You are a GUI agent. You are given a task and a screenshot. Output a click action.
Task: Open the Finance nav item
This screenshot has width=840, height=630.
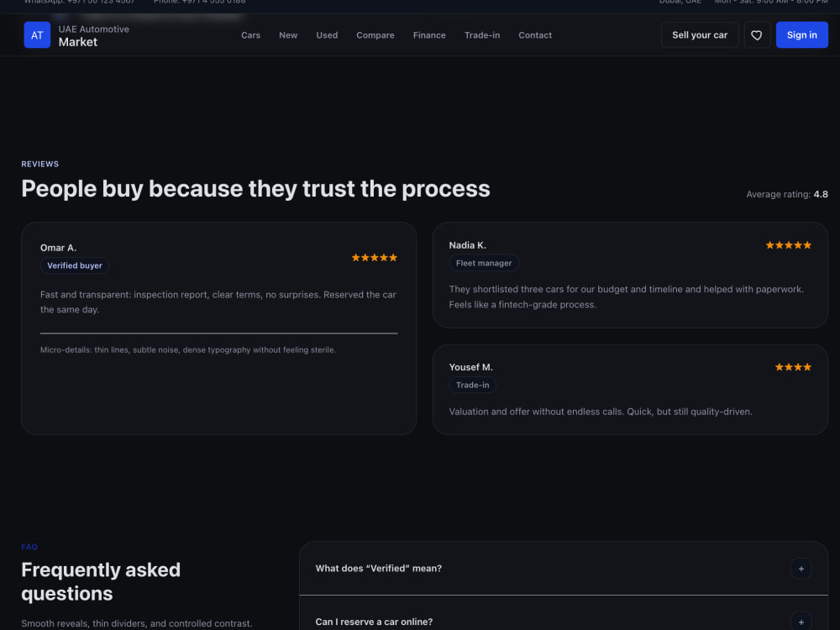[429, 34]
